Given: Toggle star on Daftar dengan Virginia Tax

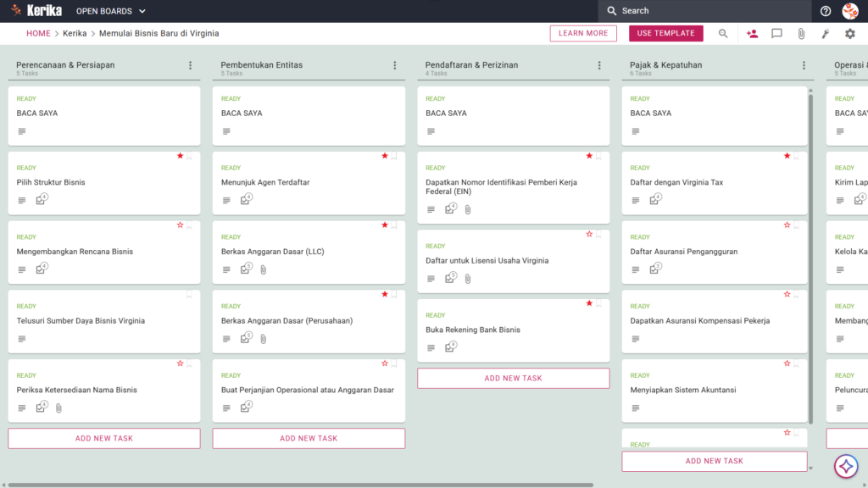Looking at the screenshot, I should click(787, 156).
